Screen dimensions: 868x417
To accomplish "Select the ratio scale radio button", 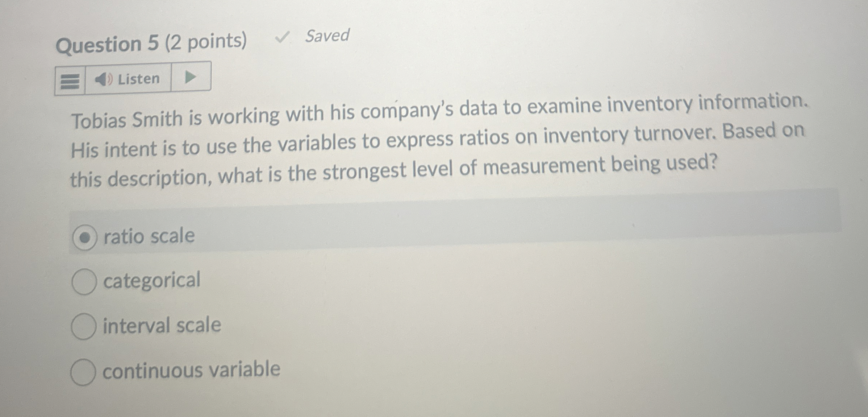I will point(86,237).
